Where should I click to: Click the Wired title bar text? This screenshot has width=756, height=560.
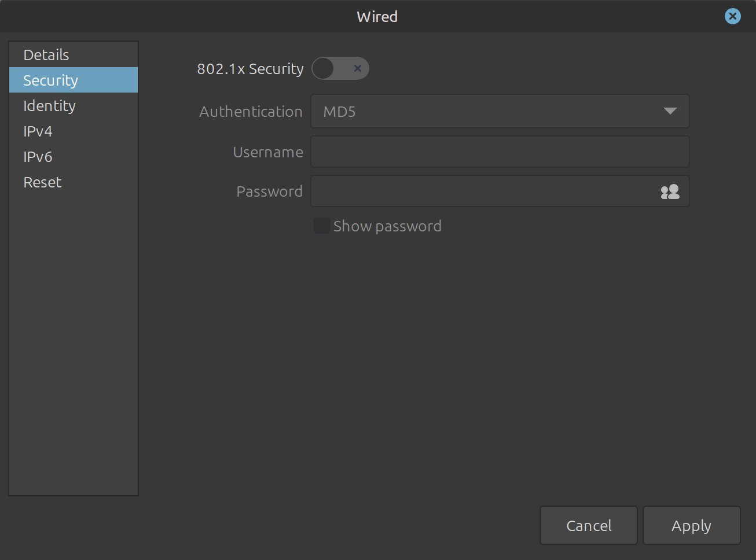[x=377, y=17]
